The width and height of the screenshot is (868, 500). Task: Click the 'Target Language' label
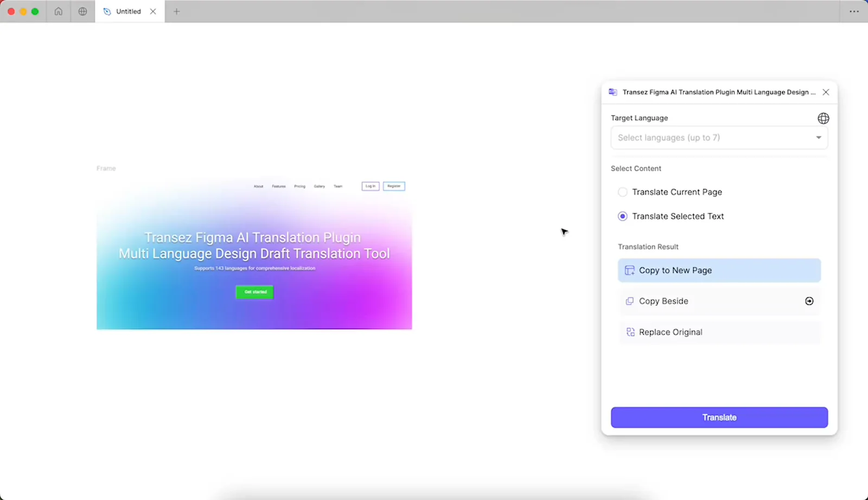[x=639, y=118]
